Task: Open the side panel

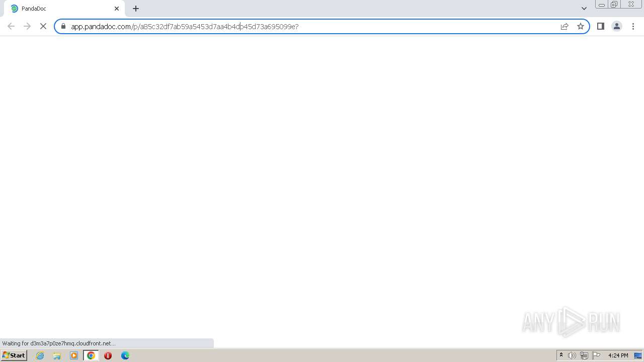Action: point(601,26)
